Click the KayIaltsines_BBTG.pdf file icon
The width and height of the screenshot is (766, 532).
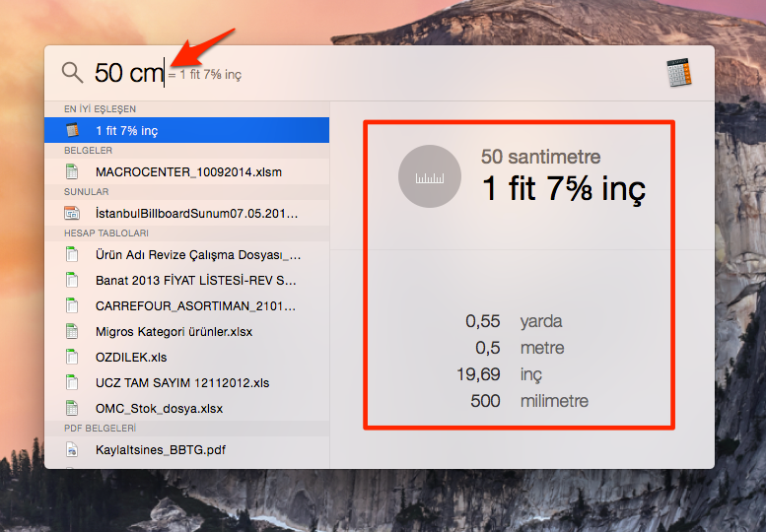(x=72, y=449)
